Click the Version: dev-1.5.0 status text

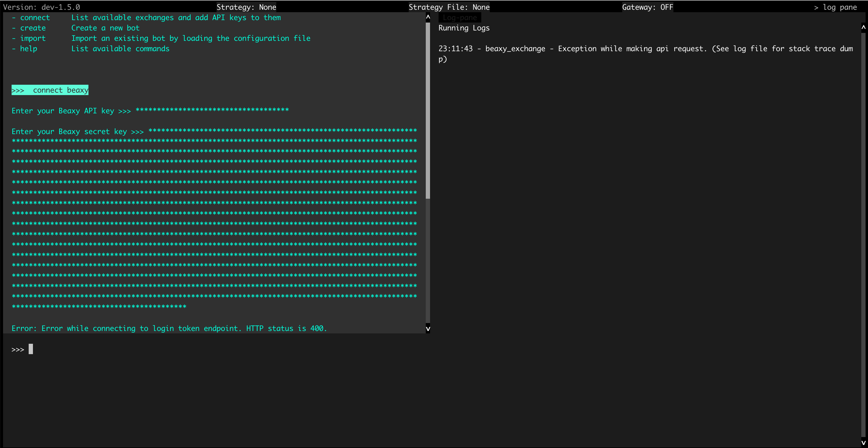tap(41, 7)
